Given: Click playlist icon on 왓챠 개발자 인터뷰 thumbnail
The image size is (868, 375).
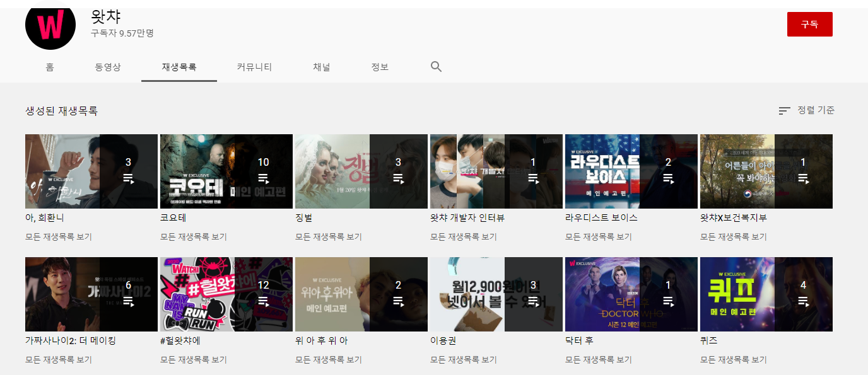Looking at the screenshot, I should [533, 178].
